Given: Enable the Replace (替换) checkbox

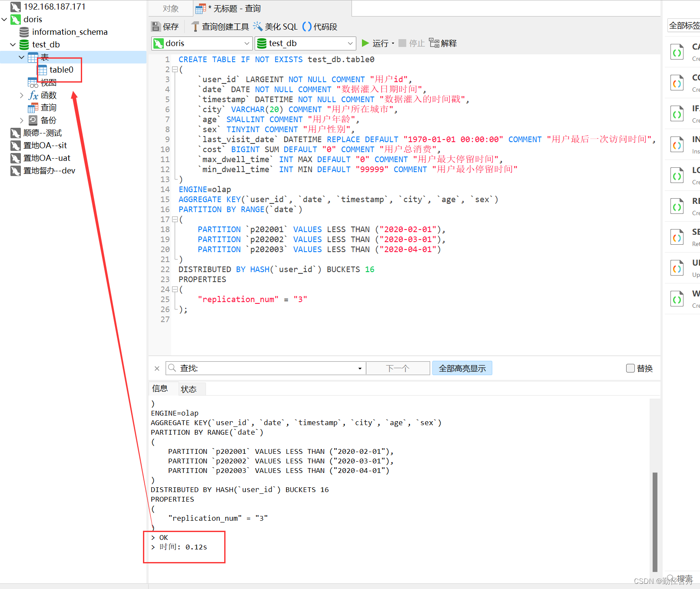Looking at the screenshot, I should [x=630, y=368].
